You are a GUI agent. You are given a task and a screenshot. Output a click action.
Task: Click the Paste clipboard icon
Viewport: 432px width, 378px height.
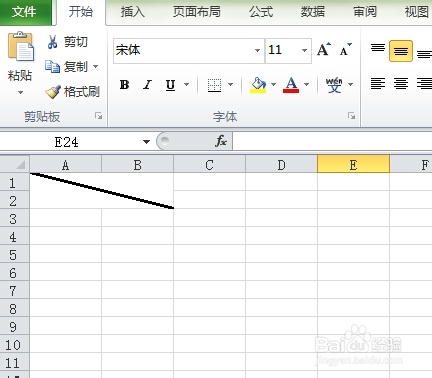(21, 46)
